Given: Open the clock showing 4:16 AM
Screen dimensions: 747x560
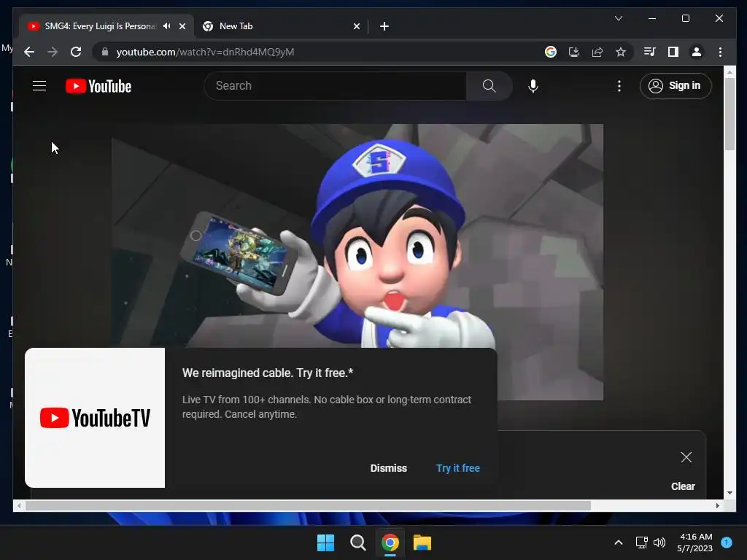Looking at the screenshot, I should click(x=695, y=542).
